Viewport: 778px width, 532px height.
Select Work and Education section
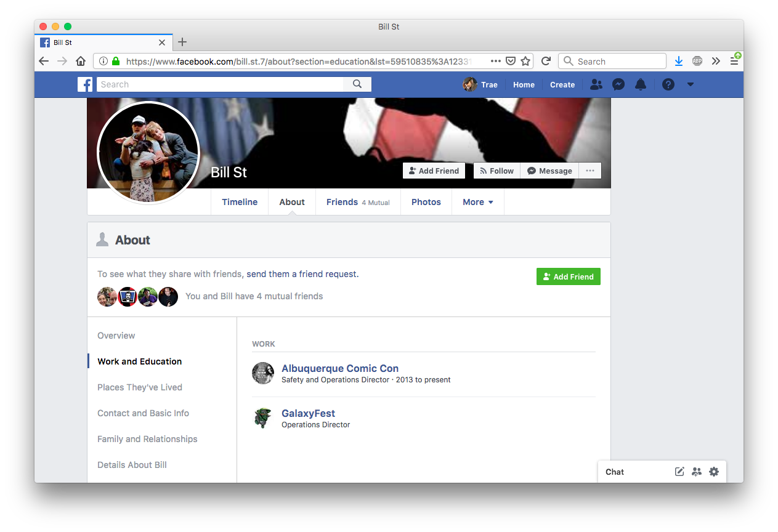pos(140,361)
